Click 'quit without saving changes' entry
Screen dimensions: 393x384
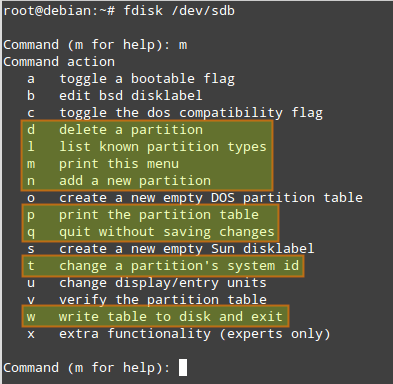[x=151, y=232]
